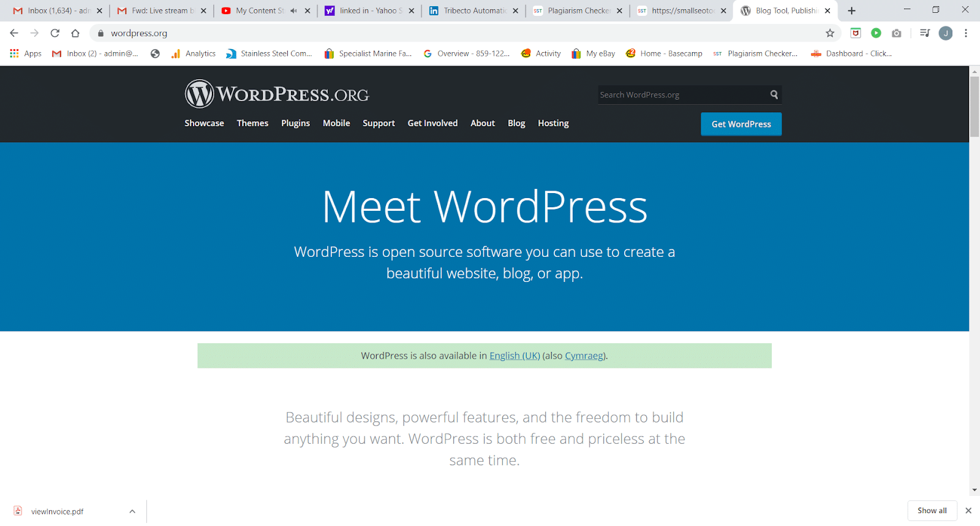
Task: Click scrollbar down arrow
Action: pos(974,490)
